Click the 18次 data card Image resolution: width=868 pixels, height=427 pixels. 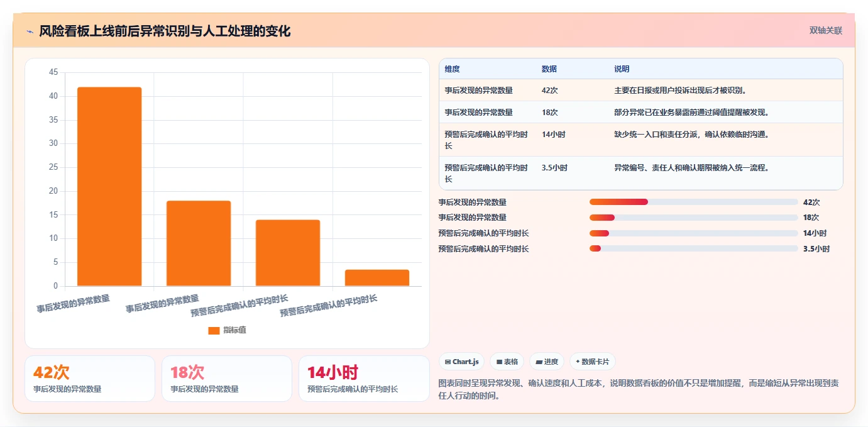point(227,379)
